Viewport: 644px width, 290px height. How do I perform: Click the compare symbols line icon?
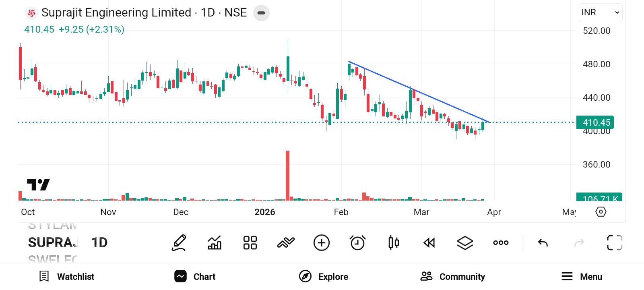click(x=286, y=243)
